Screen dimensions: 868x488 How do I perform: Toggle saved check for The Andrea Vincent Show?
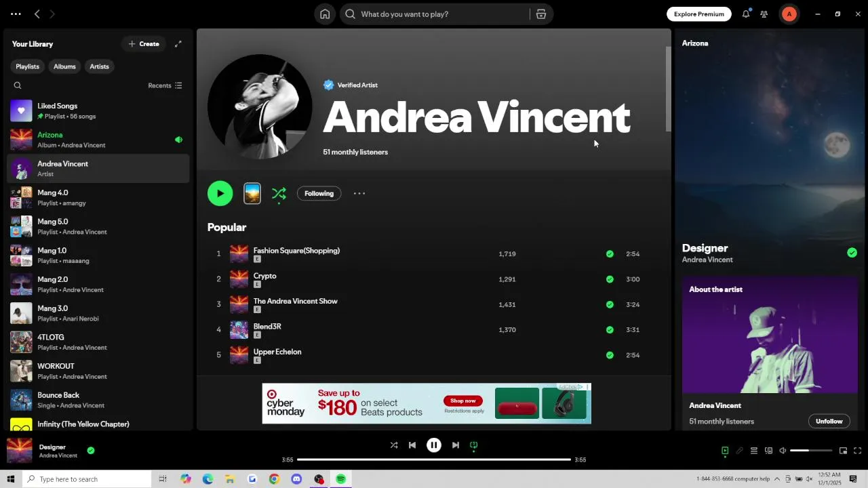pyautogui.click(x=610, y=304)
